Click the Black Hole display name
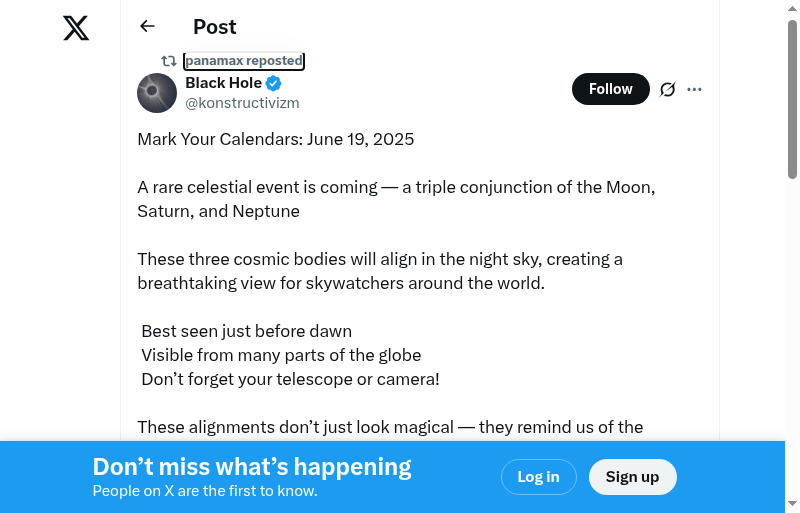 223,83
